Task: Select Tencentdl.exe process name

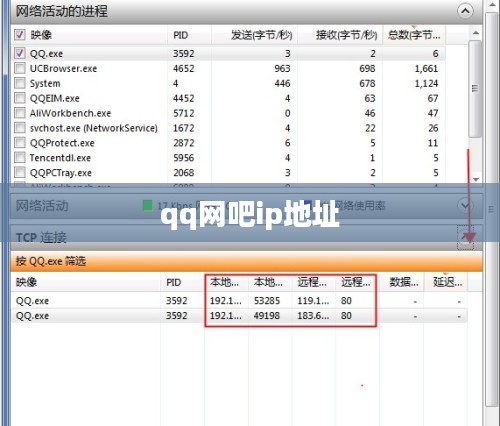Action: pyautogui.click(x=60, y=158)
